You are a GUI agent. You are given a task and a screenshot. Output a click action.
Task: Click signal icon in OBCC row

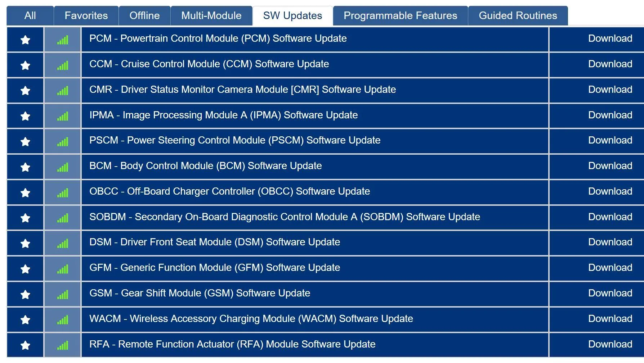point(63,193)
